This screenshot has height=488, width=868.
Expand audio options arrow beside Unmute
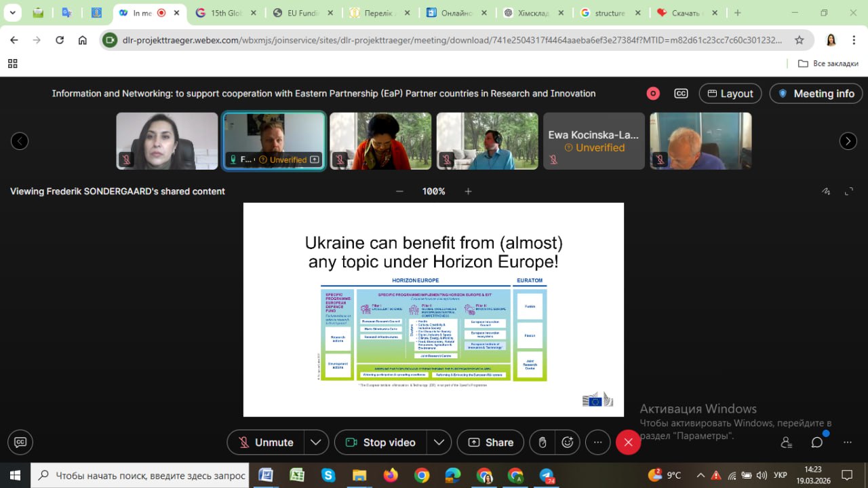click(315, 443)
